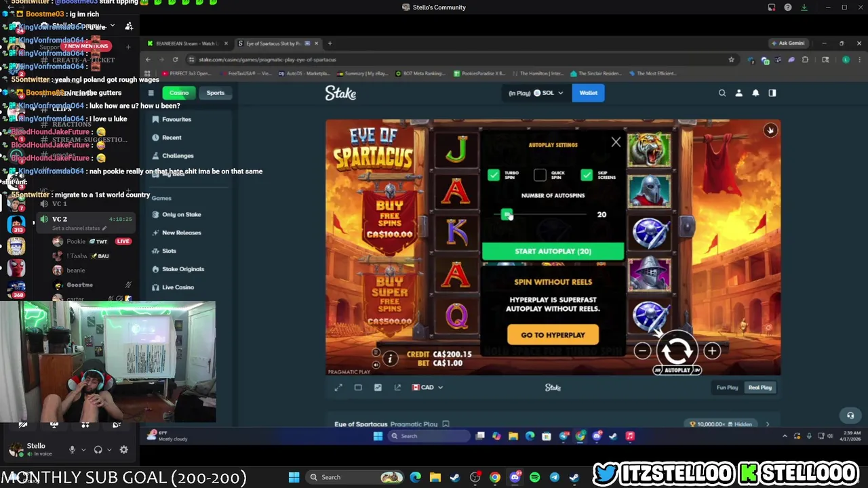Open the slot game menu icon
Image resolution: width=868 pixels, height=488 pixels.
pos(376,352)
